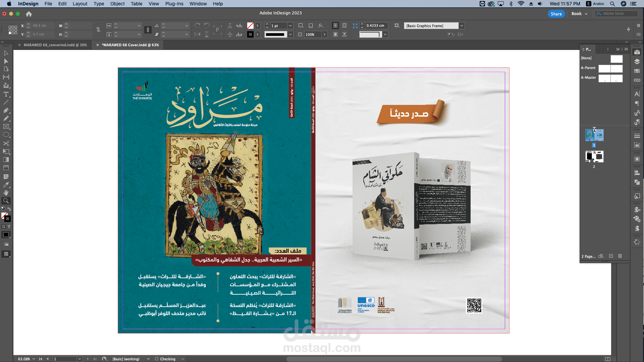The width and height of the screenshot is (644, 362).
Task: Toggle formatting affects text button
Action: click(9, 227)
